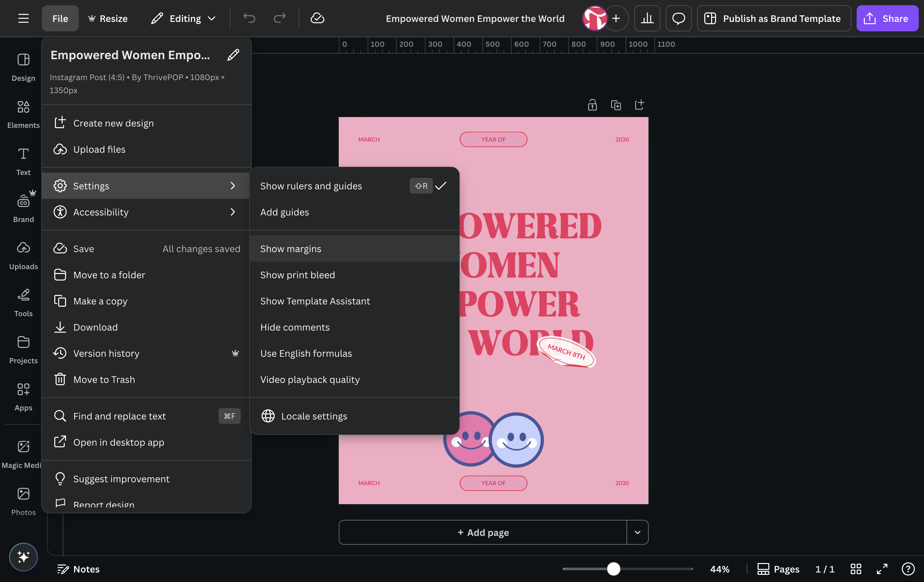Screen dimensions: 924x582
Task: Select Make a copy
Action: 146,301
